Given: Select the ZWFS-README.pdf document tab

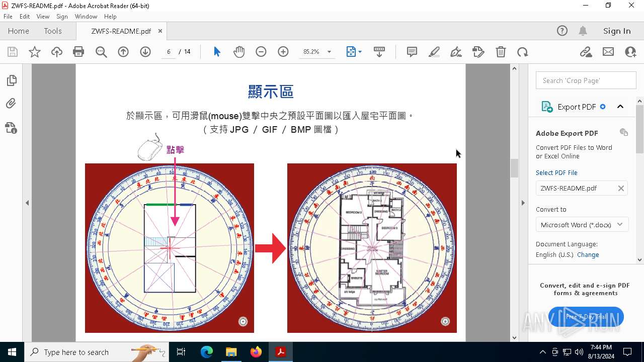Looking at the screenshot, I should pyautogui.click(x=121, y=31).
